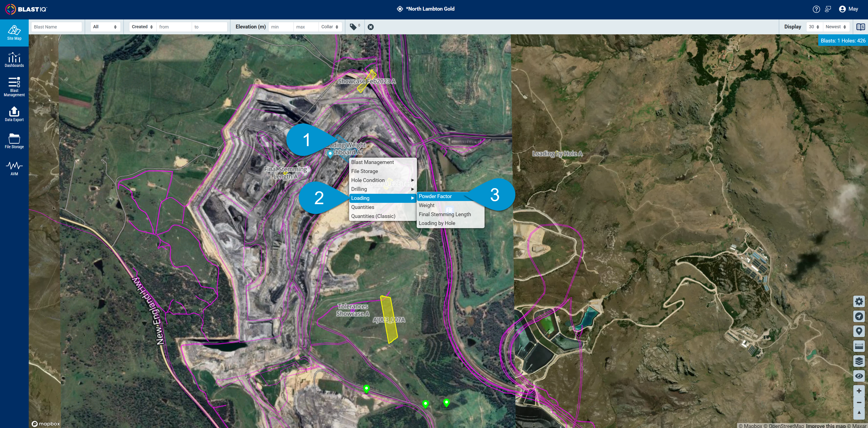This screenshot has height=428, width=868.
Task: Click the BlastIQ logo
Action: click(26, 9)
